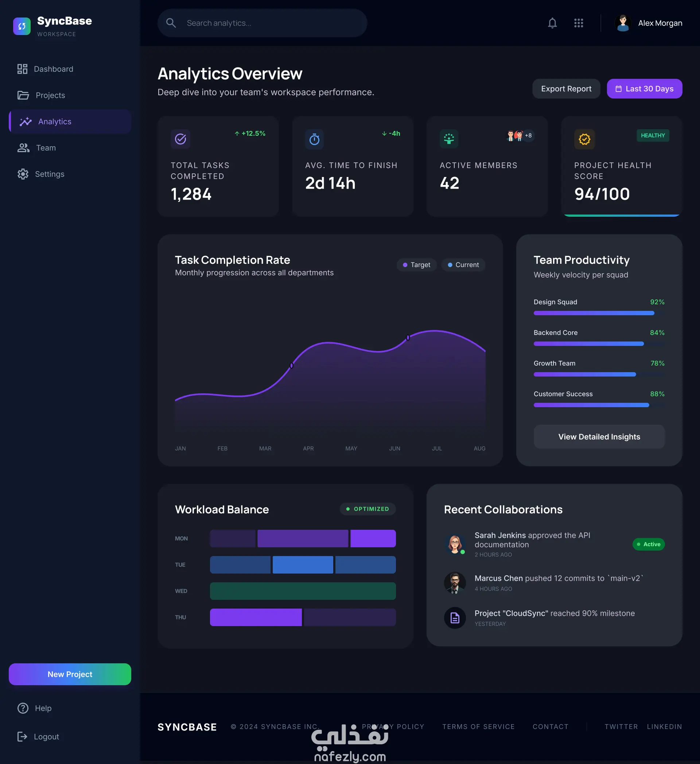Open the notifications bell icon
The width and height of the screenshot is (700, 764).
(x=552, y=23)
